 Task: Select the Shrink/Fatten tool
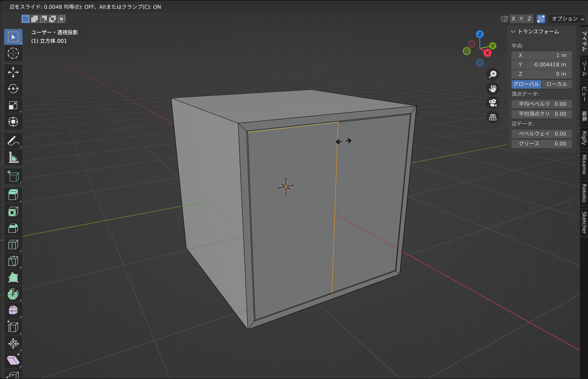[x=13, y=344]
